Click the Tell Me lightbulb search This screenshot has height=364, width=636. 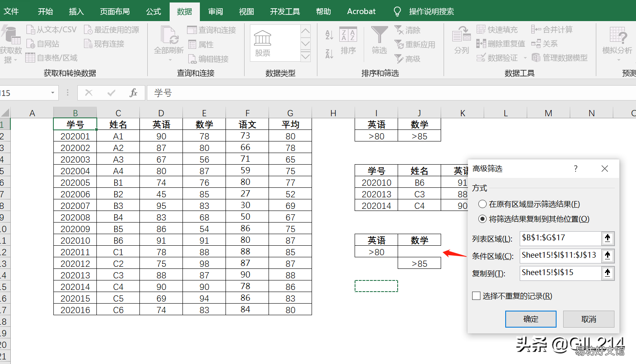397,12
